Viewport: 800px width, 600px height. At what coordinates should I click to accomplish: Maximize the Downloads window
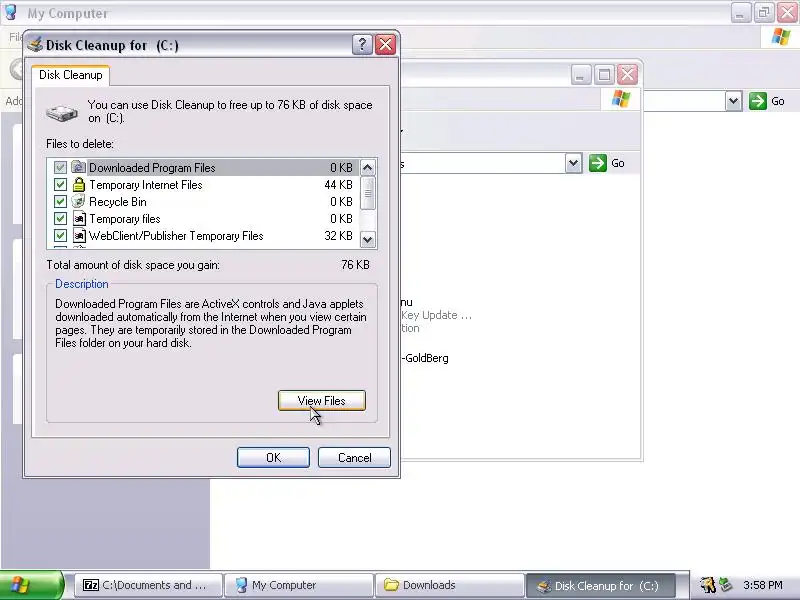pyautogui.click(x=604, y=75)
